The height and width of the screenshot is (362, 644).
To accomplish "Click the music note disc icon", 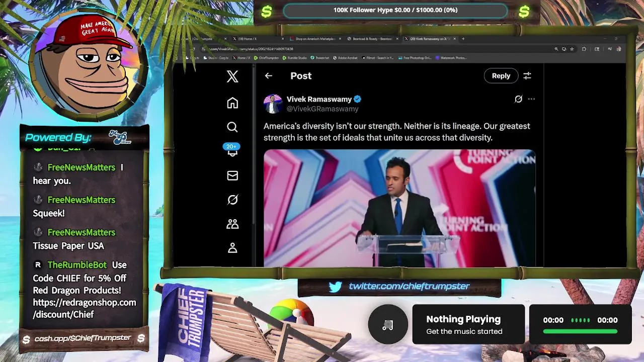I will (387, 325).
